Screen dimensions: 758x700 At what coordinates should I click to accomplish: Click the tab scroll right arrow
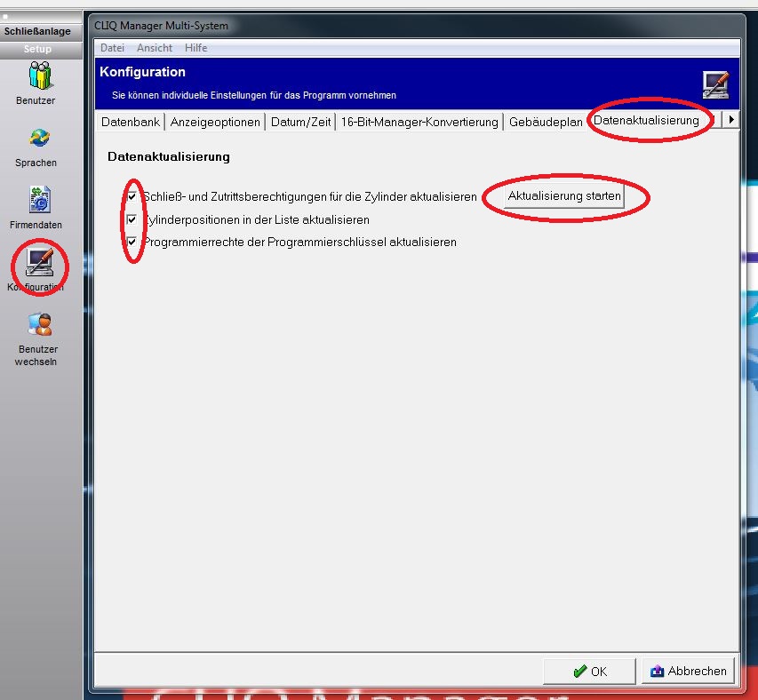click(731, 119)
